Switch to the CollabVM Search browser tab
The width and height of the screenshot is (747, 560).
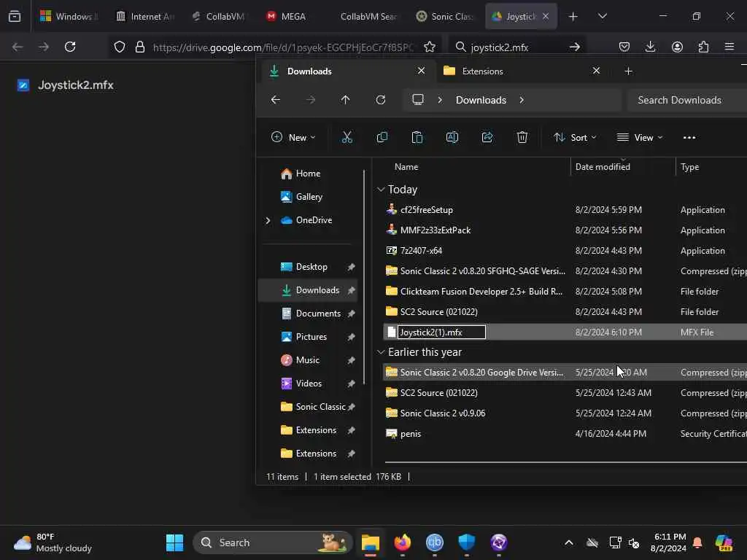click(x=368, y=16)
